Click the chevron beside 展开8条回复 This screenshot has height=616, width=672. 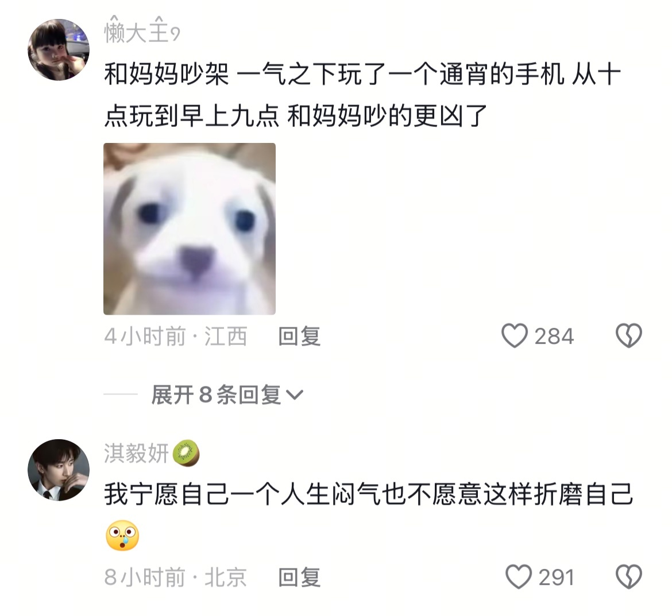295,395
